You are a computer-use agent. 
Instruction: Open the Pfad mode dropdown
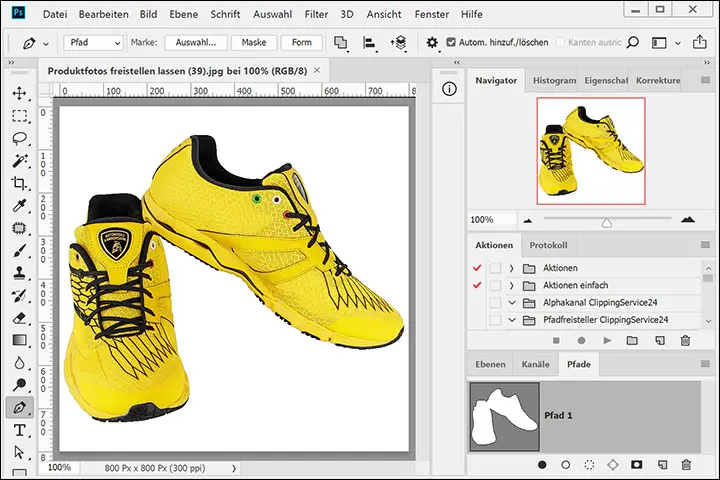click(93, 43)
